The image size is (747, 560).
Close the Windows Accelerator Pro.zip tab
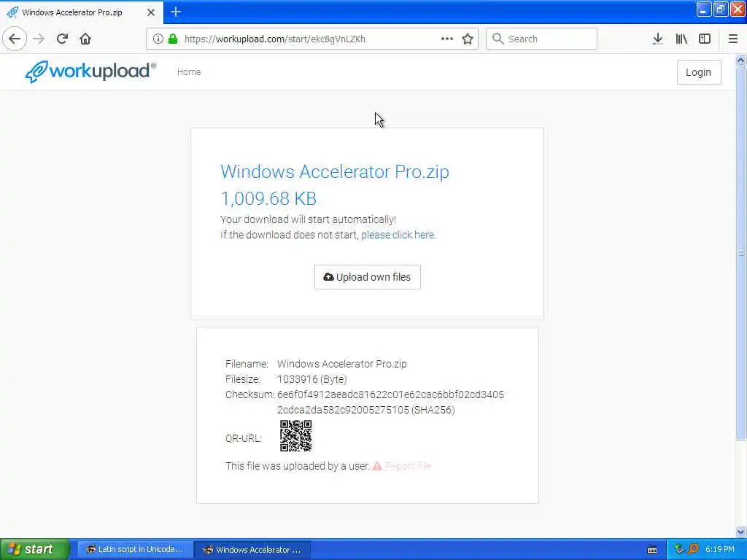pyautogui.click(x=150, y=12)
